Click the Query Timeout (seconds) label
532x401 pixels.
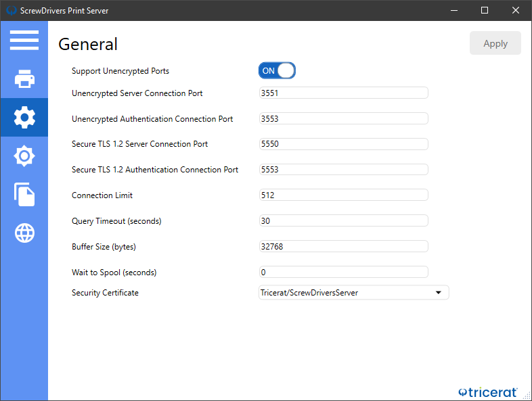coord(116,221)
